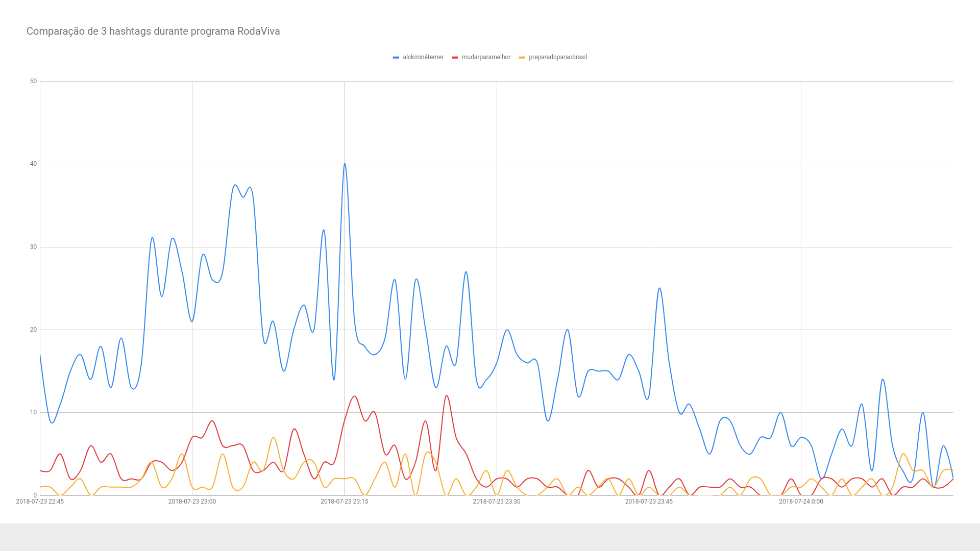The width and height of the screenshot is (980, 551).
Task: Click the 40 value on the y-axis
Action: click(x=34, y=164)
